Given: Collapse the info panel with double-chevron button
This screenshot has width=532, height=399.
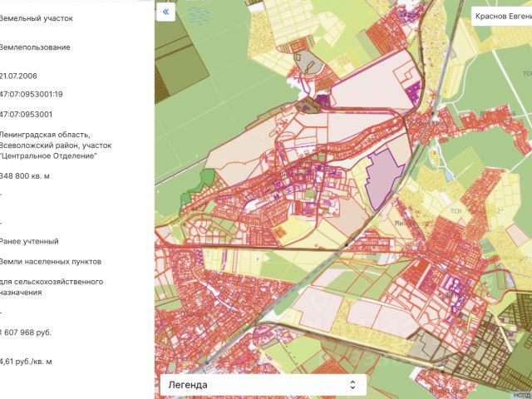Looking at the screenshot, I should pos(165,12).
